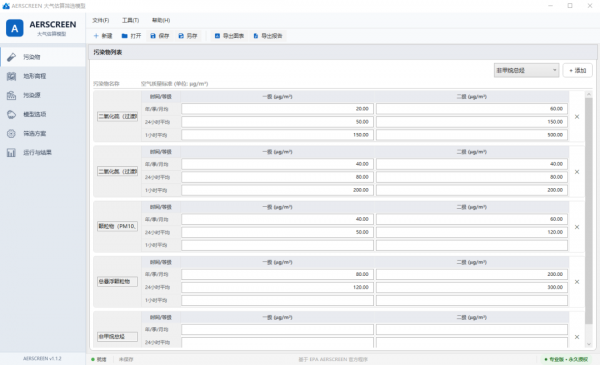Open the 污染源 pollution source section

[x=43, y=95]
